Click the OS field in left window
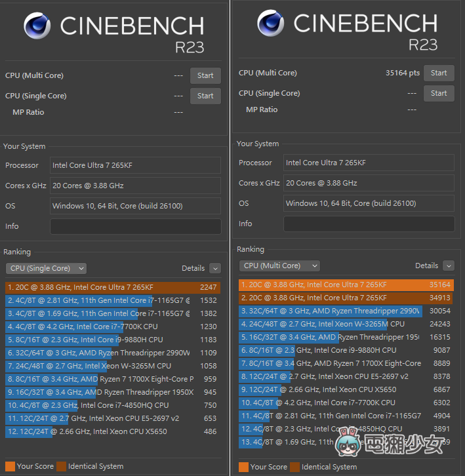Image resolution: width=465 pixels, height=476 pixels. coord(136,206)
